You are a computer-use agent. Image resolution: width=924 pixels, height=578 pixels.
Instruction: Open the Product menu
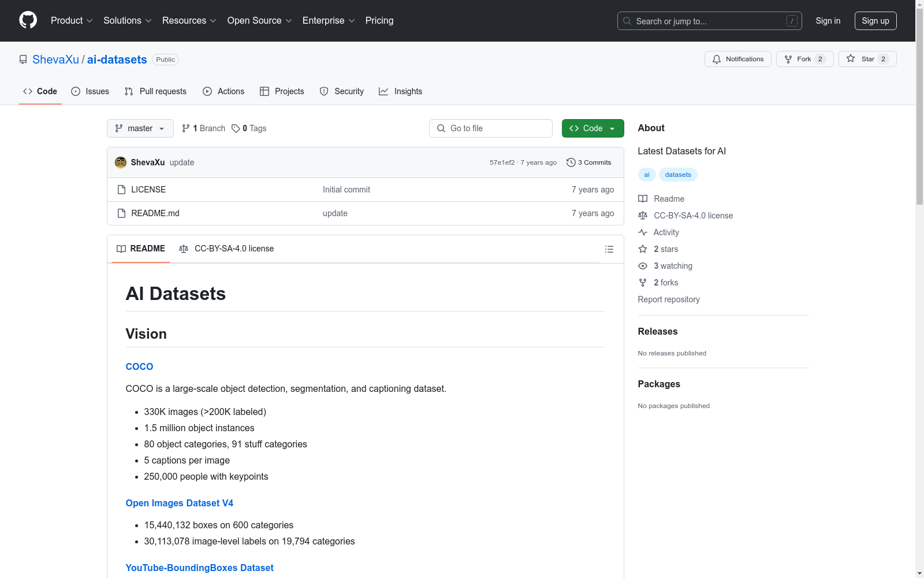click(72, 21)
